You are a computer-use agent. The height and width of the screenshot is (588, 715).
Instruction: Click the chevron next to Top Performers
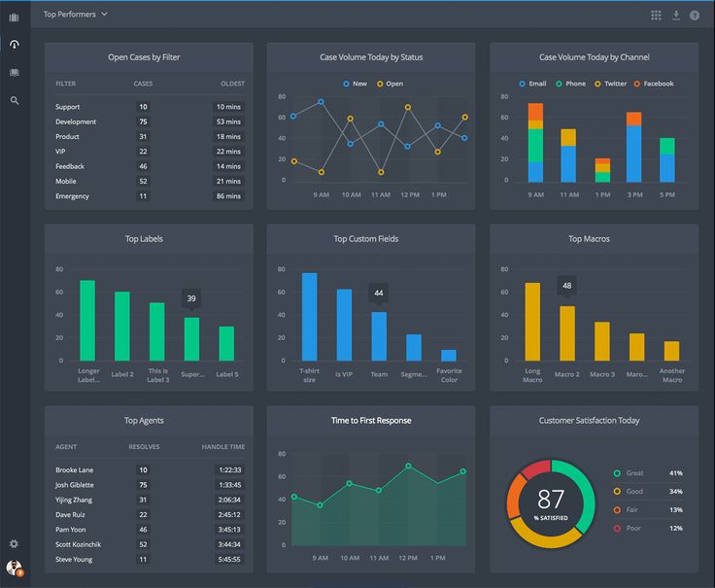click(x=104, y=15)
